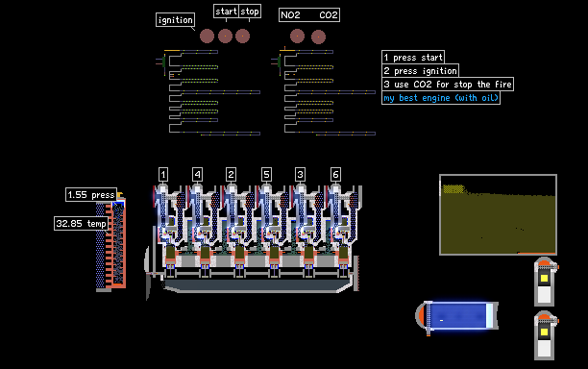Click the "1 press start" instruction sign
The width and height of the screenshot is (588, 369).
[413, 58]
